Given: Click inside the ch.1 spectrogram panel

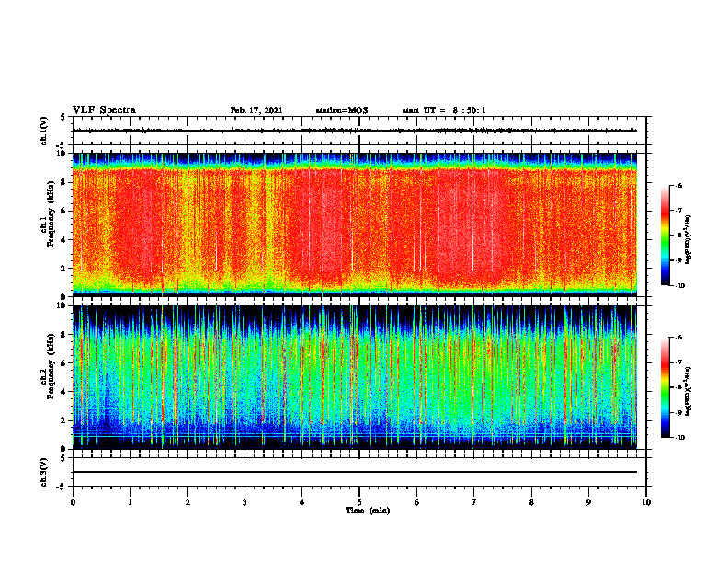Looking at the screenshot, I should (x=355, y=224).
